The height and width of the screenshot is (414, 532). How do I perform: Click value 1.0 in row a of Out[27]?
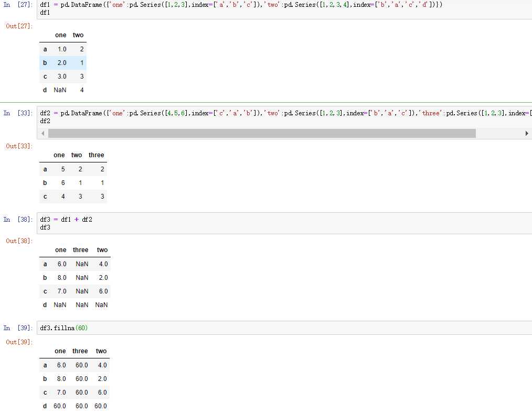pos(62,49)
